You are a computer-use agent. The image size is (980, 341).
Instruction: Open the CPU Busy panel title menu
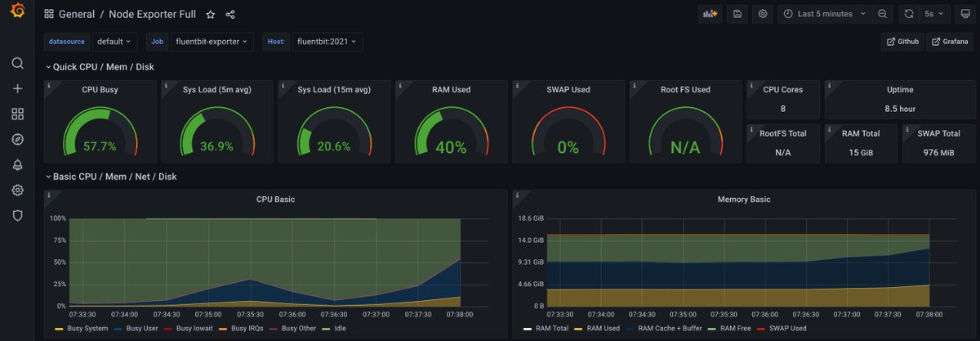pyautogui.click(x=100, y=89)
